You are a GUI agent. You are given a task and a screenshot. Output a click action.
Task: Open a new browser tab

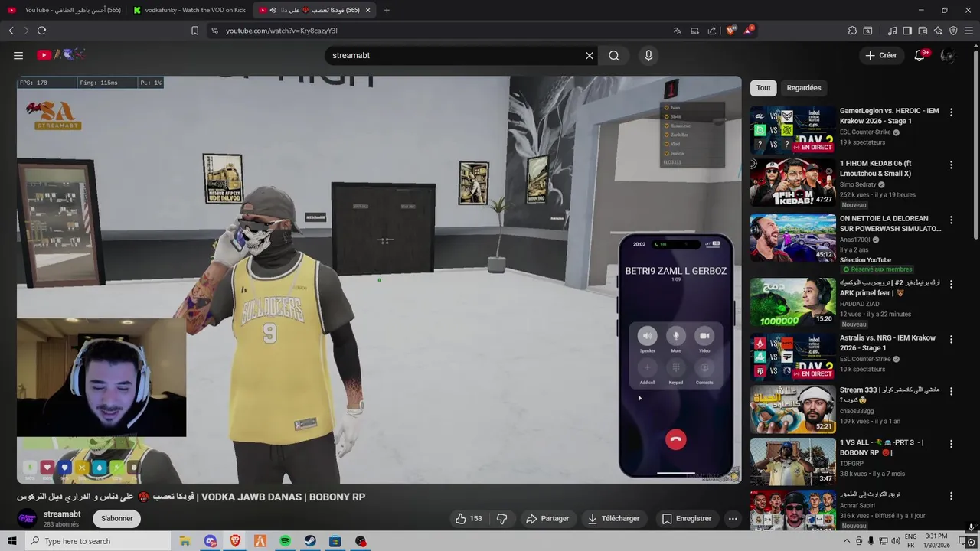pos(387,10)
